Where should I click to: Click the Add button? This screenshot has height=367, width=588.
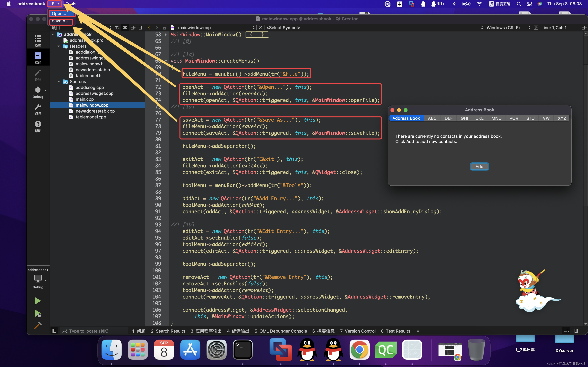tap(479, 166)
